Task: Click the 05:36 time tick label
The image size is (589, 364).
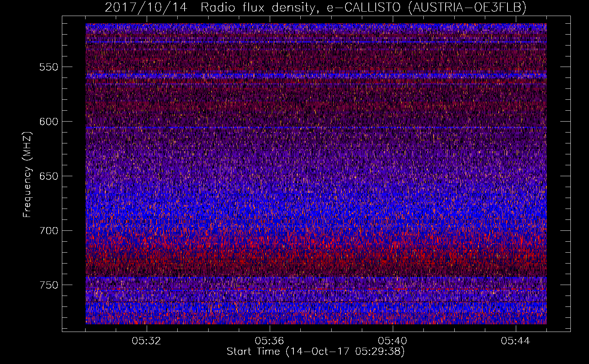Action: point(269,341)
